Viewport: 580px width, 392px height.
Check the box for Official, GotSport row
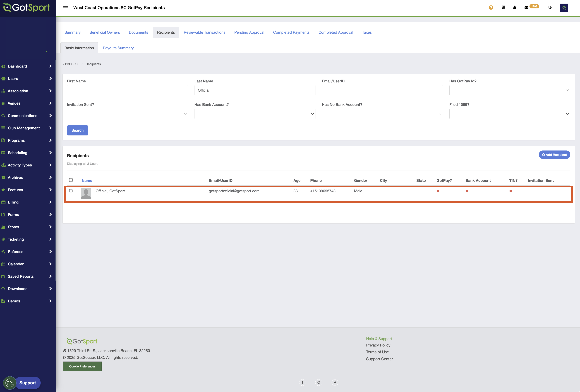click(x=71, y=191)
